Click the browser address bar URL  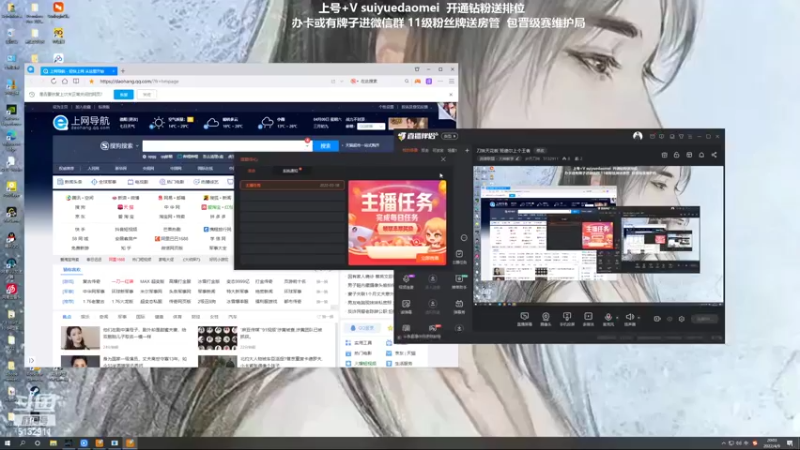click(x=139, y=81)
